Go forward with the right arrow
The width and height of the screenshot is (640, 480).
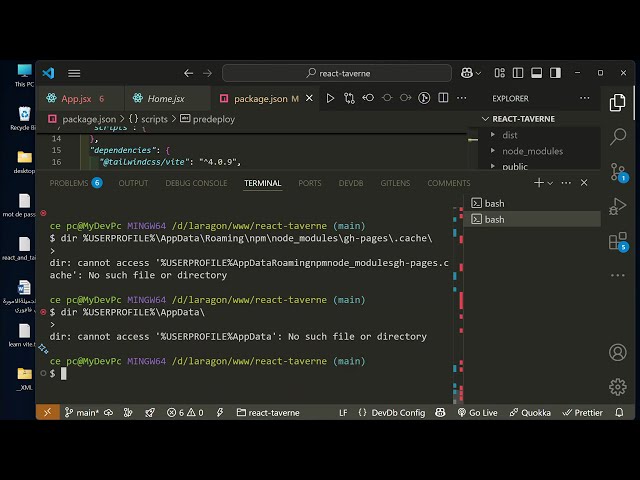(x=207, y=73)
